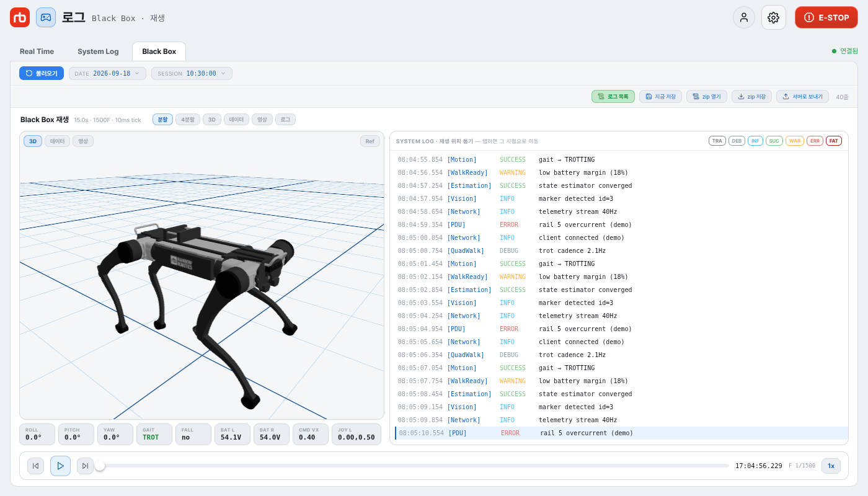The height and width of the screenshot is (496, 868).
Task: Click the zip 저장 download button
Action: click(751, 97)
